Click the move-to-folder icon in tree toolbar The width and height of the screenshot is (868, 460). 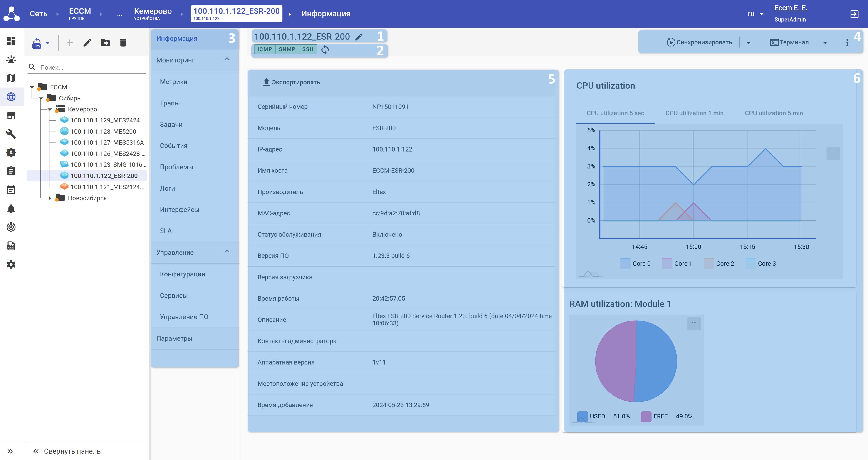pyautogui.click(x=105, y=43)
